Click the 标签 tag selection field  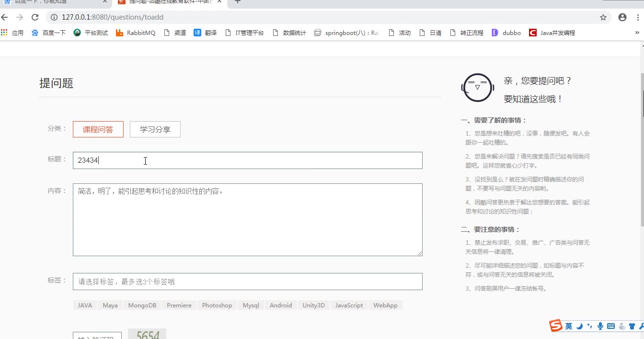248,282
